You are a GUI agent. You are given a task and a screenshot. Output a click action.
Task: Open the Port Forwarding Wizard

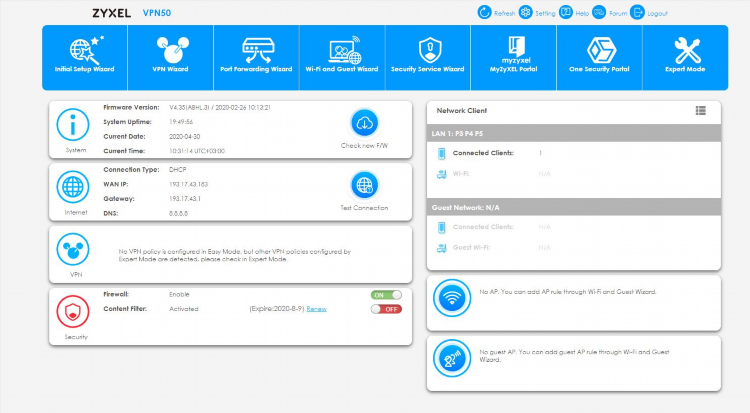256,57
